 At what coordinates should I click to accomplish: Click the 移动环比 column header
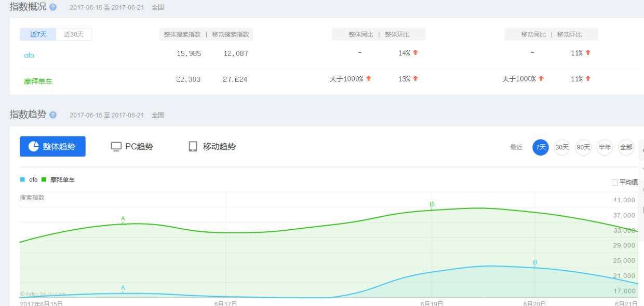click(570, 35)
